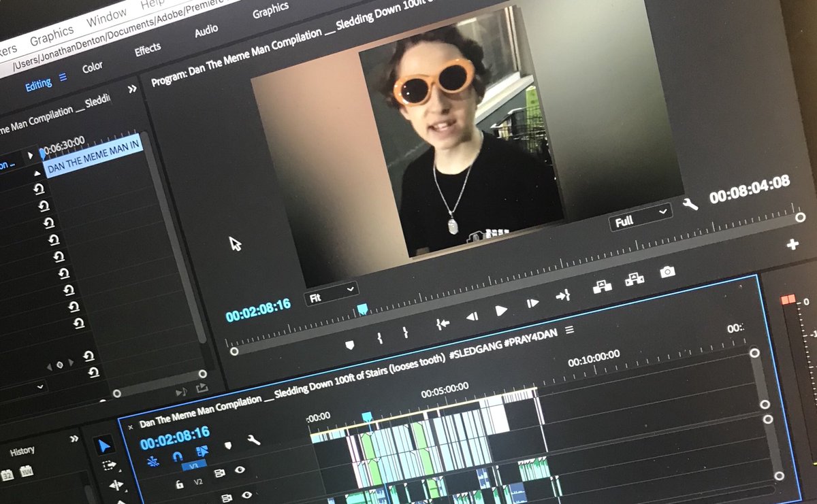
Task: Click Add Marker in the timeline header
Action: click(x=227, y=446)
